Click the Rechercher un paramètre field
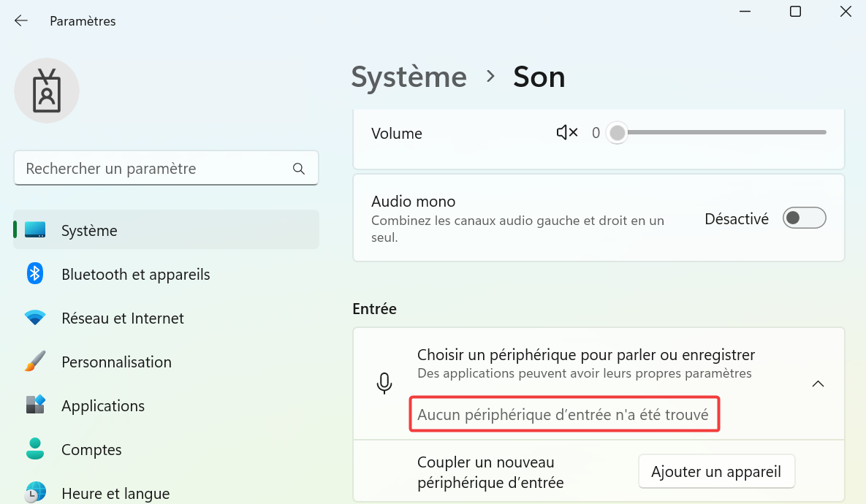Image resolution: width=866 pixels, height=504 pixels. 166,169
